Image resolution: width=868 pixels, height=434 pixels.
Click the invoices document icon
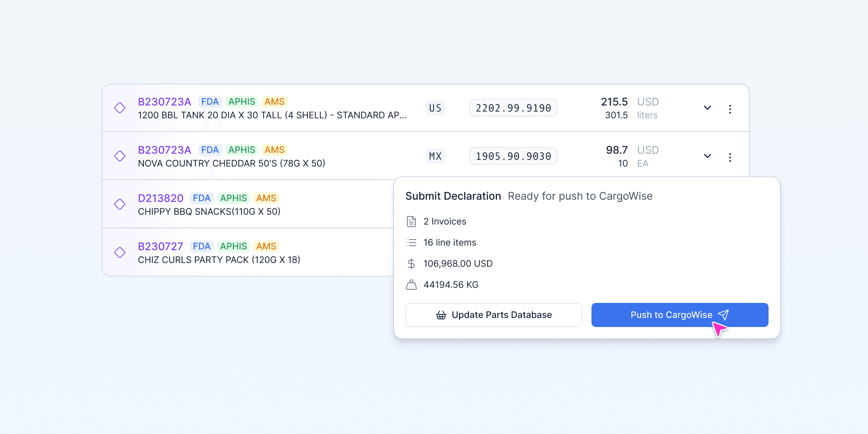coord(411,222)
